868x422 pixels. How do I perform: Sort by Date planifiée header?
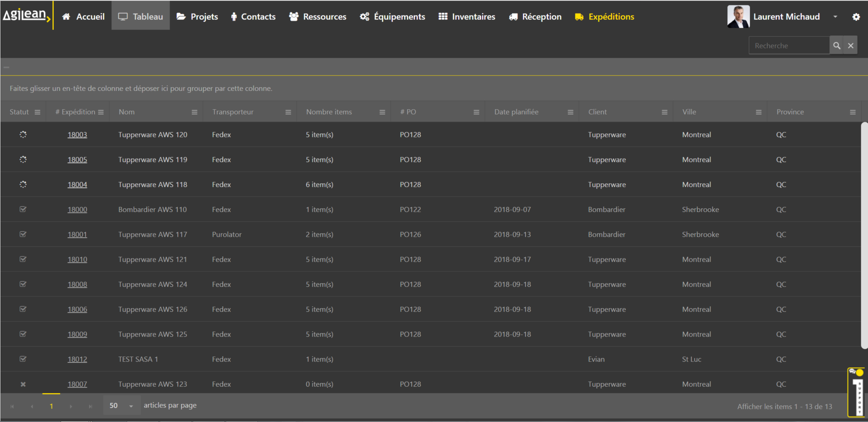[516, 112]
